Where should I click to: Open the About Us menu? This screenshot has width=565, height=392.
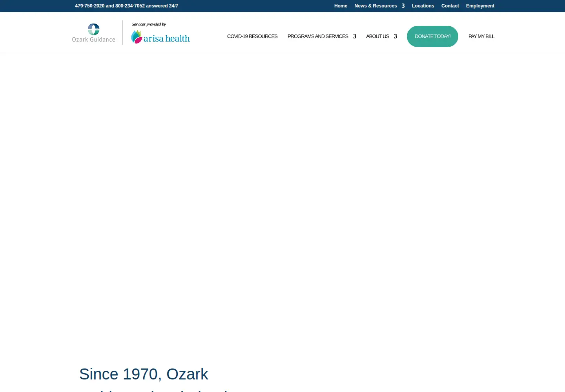(377, 36)
